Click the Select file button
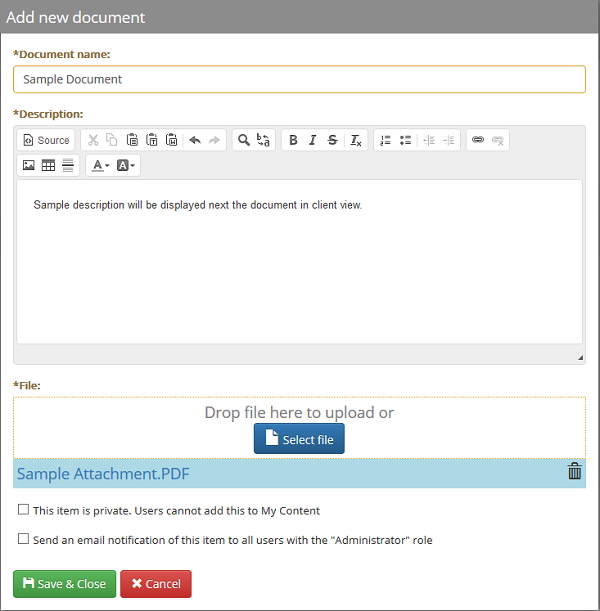The width and height of the screenshot is (600, 611). (x=299, y=440)
